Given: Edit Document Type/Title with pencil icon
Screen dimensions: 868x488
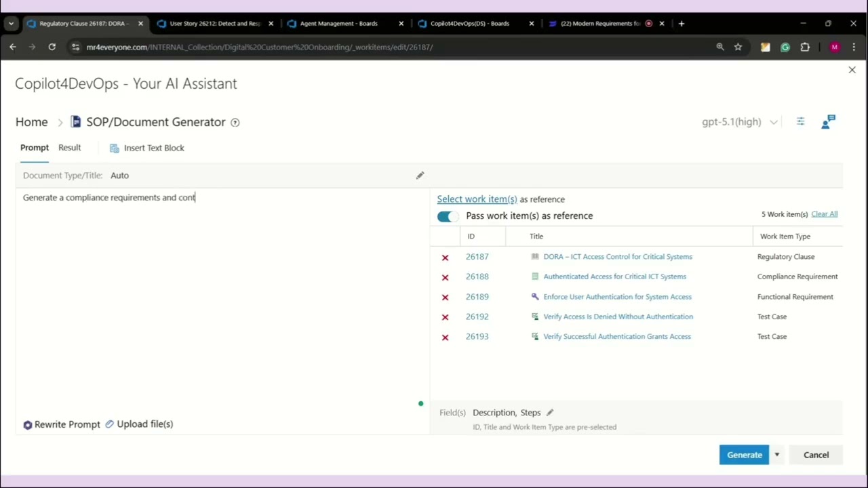Looking at the screenshot, I should click(420, 176).
